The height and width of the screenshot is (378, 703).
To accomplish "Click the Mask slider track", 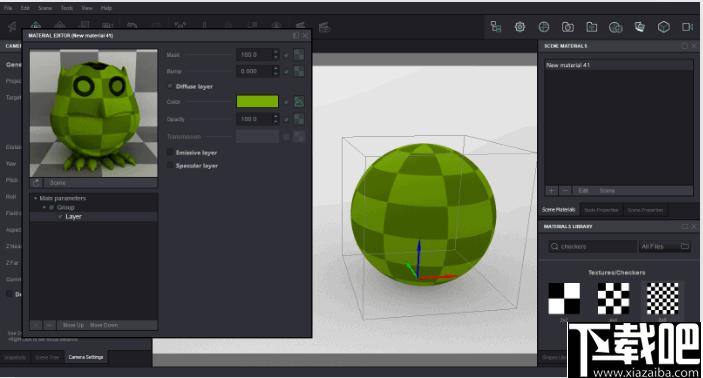I will point(209,55).
